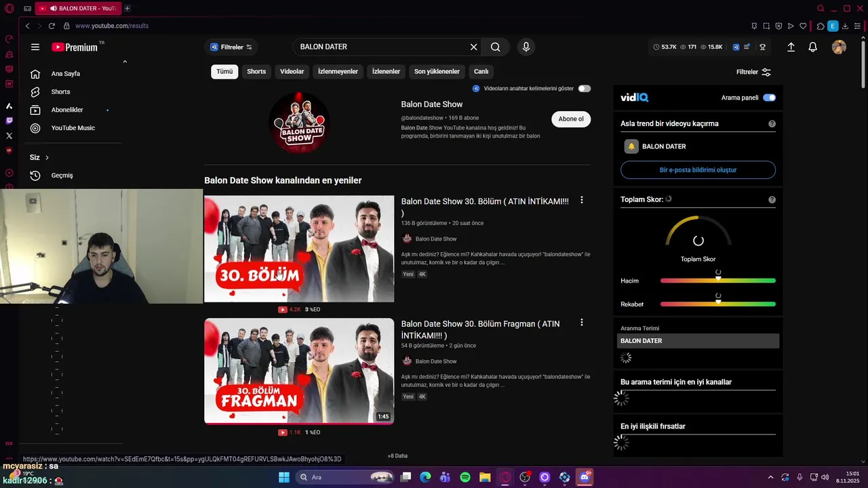Show hidden tray icons chevron
The width and height of the screenshot is (868, 488).
coord(770,477)
